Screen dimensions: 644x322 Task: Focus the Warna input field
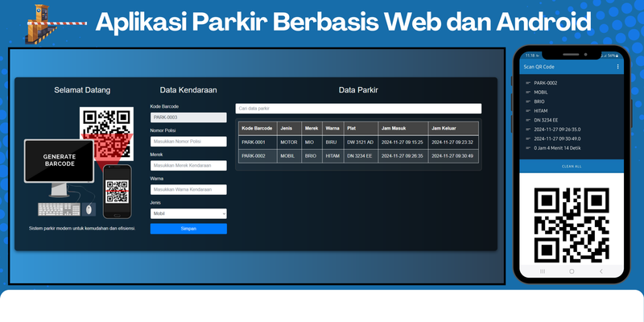[188, 189]
